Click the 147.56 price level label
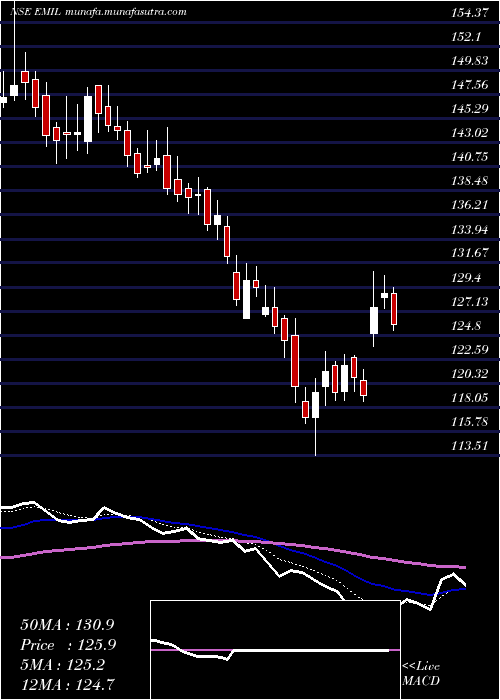Image resolution: width=500 pixels, height=700 pixels. (x=469, y=86)
